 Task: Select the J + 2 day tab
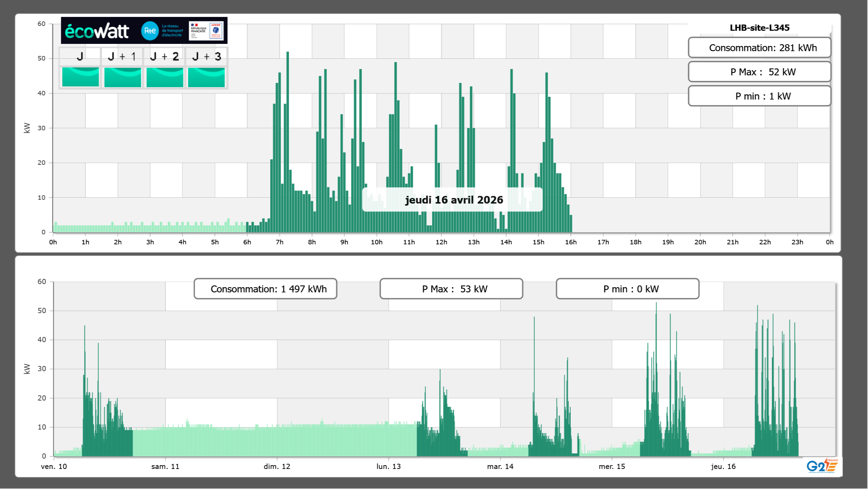coord(165,56)
